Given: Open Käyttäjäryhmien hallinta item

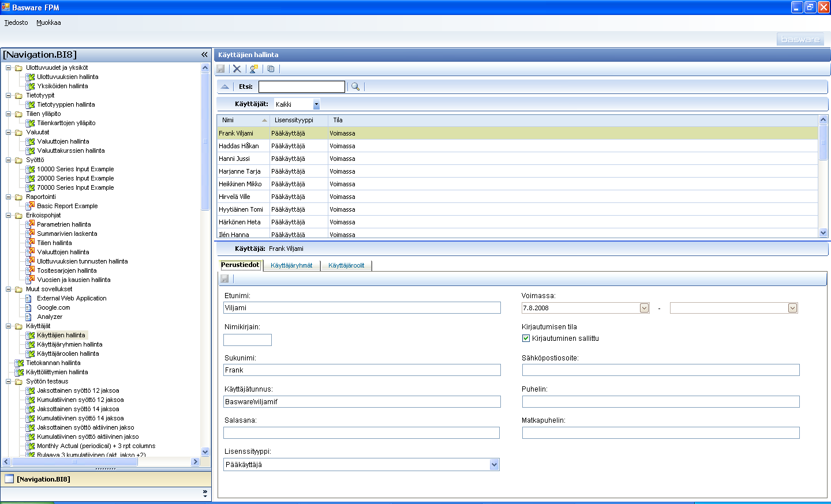Looking at the screenshot, I should click(70, 344).
